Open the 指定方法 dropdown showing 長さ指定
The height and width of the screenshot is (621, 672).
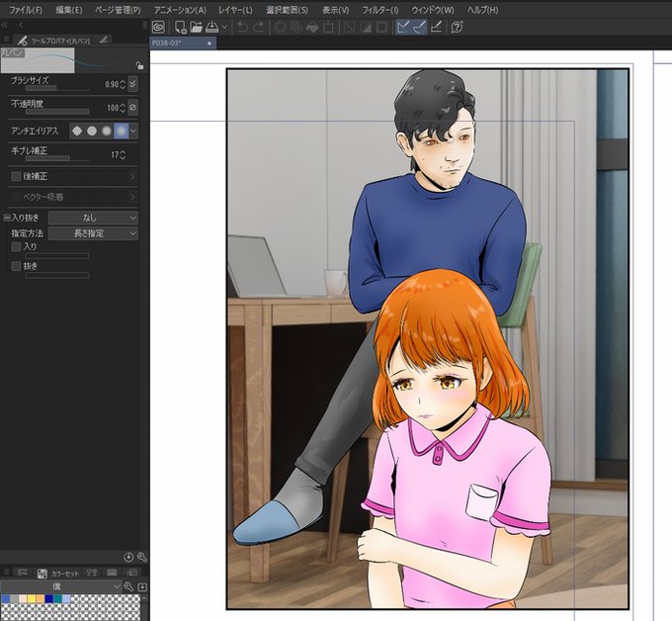tap(93, 233)
